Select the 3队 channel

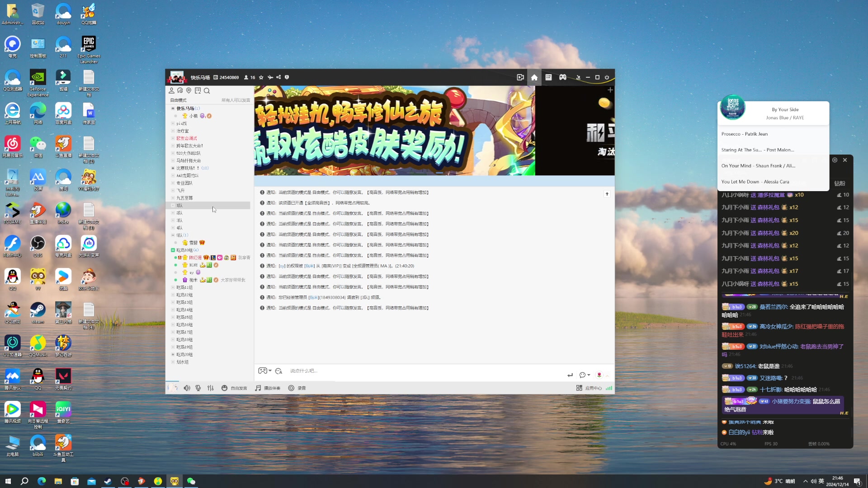[179, 221]
